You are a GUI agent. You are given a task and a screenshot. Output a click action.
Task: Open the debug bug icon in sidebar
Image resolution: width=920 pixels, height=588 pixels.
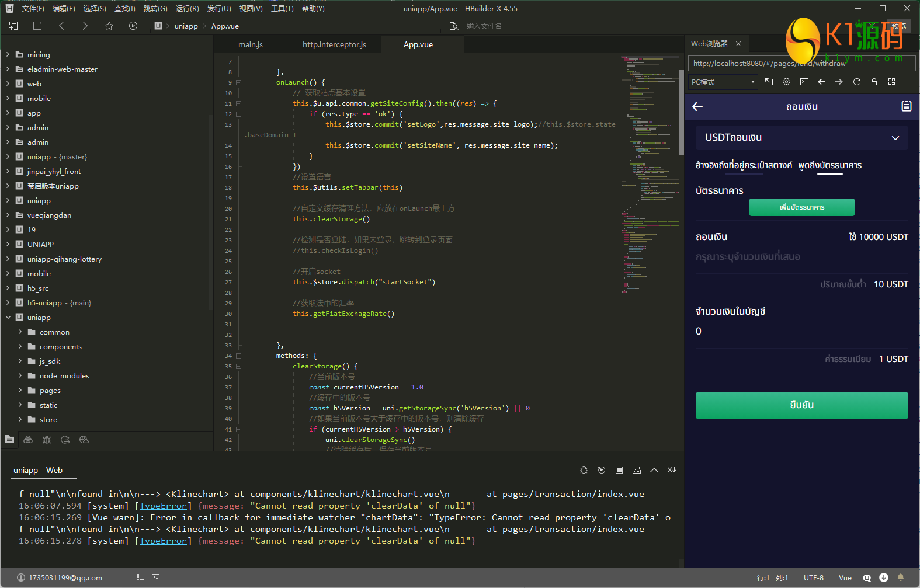click(47, 440)
